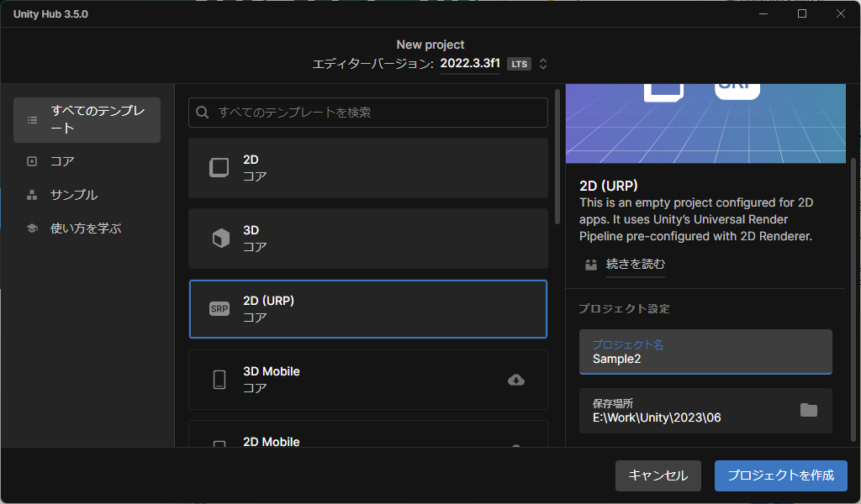Choose the 2D (URP) template card

(x=368, y=309)
